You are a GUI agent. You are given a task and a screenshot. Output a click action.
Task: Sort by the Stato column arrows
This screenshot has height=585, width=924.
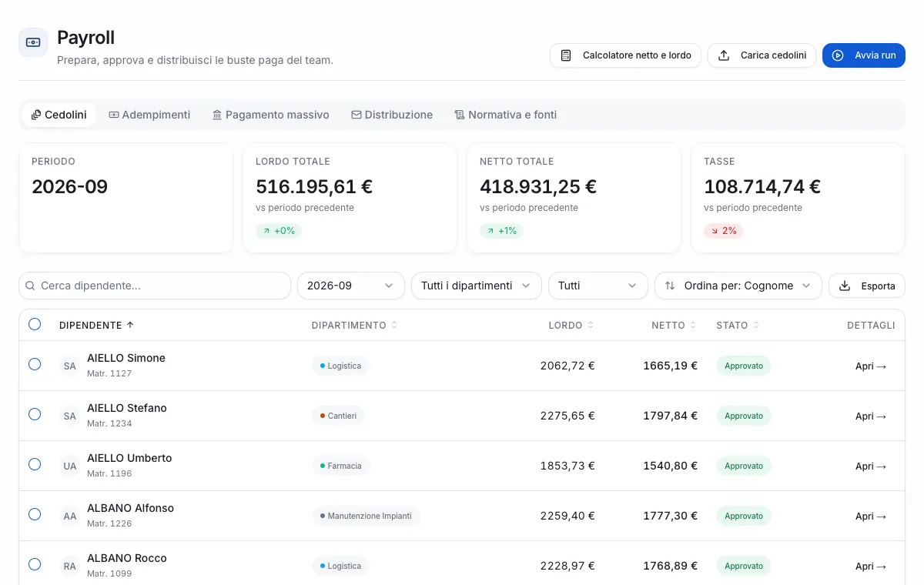[756, 326]
